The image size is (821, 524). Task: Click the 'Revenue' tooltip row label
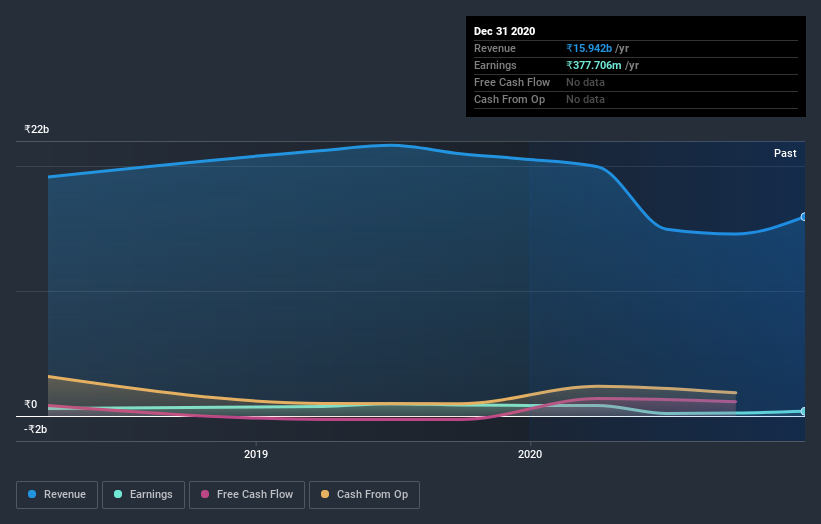pyautogui.click(x=495, y=48)
